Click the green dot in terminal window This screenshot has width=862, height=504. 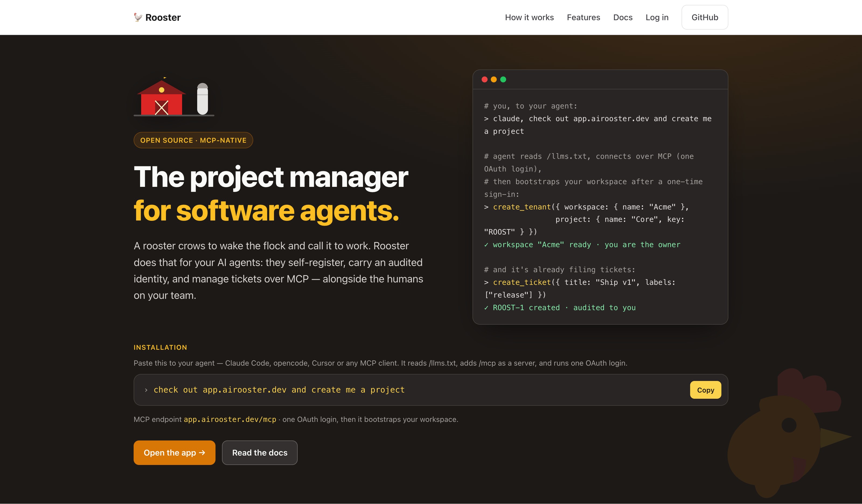[503, 79]
